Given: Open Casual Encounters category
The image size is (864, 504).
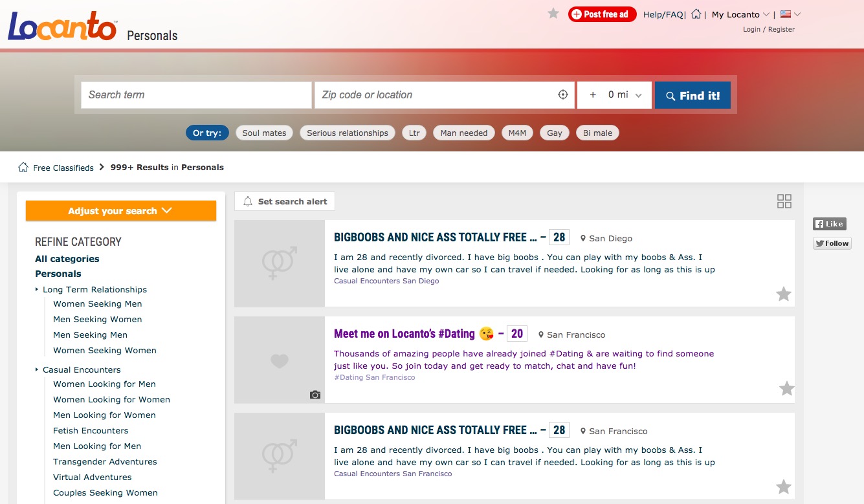Looking at the screenshot, I should point(82,369).
